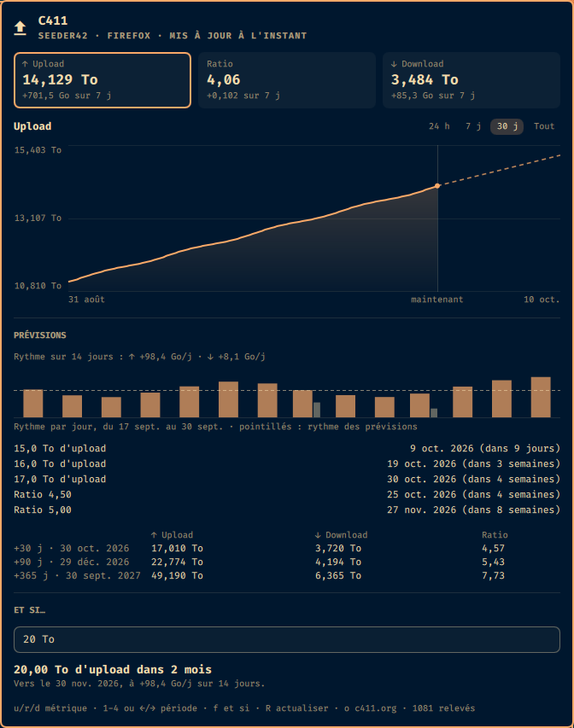This screenshot has width=574, height=728.
Task: Click the 'PRÉVISIONS' section heading
Action: 40,335
